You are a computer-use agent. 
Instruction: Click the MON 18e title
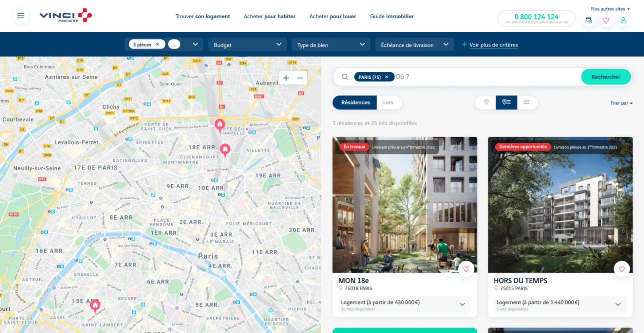click(x=353, y=280)
